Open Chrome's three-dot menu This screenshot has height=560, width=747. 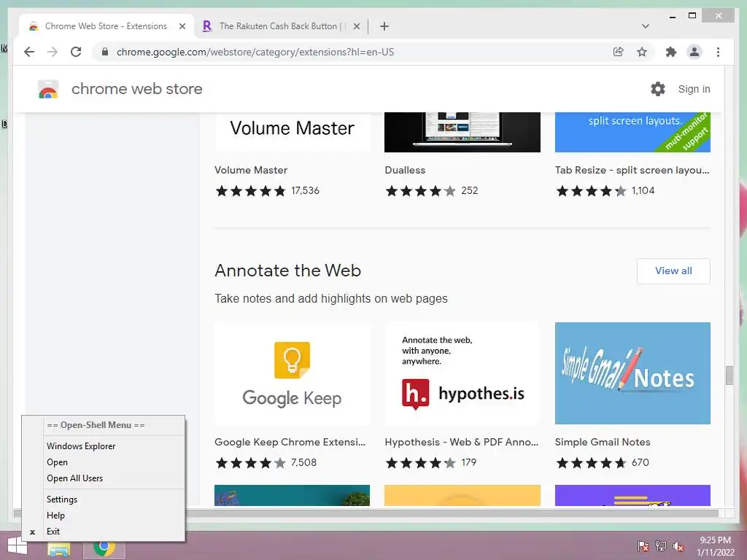click(x=718, y=52)
